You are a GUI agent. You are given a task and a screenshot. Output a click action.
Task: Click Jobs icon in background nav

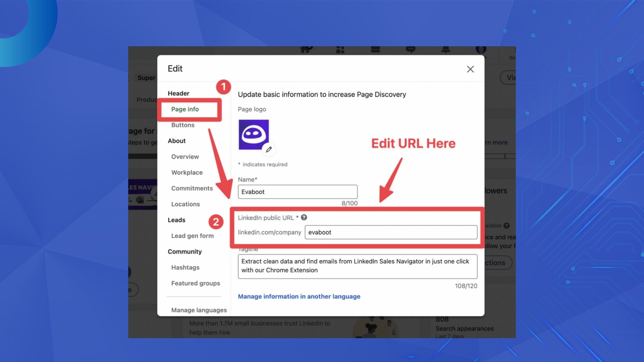(x=375, y=49)
